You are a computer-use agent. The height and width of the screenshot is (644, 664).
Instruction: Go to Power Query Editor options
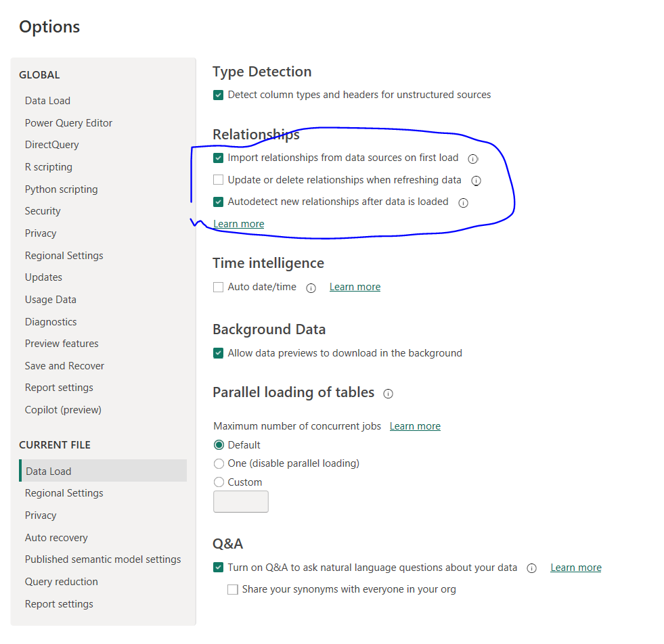pos(68,123)
